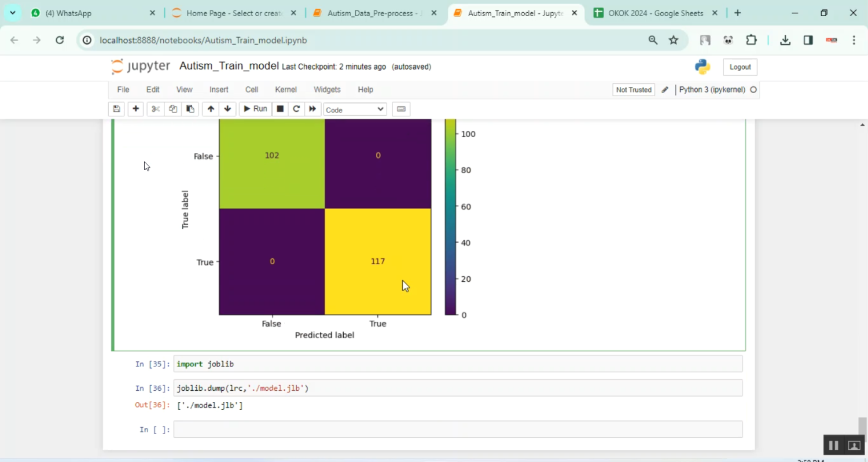This screenshot has height=462, width=868.
Task: Click the Logout button
Action: (740, 67)
